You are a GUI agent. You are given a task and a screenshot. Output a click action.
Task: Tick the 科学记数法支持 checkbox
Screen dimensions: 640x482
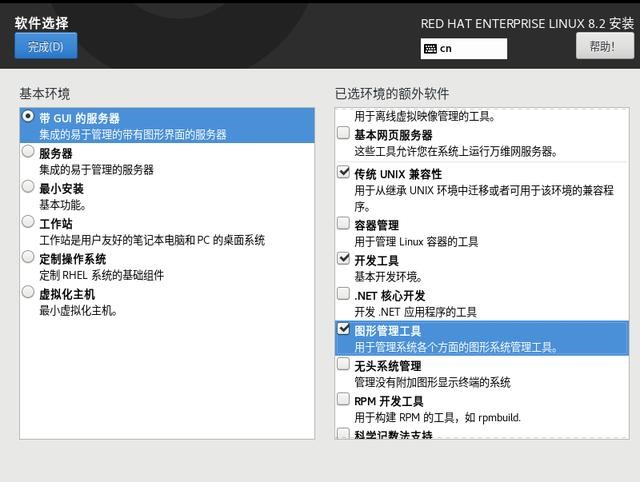coord(343,433)
